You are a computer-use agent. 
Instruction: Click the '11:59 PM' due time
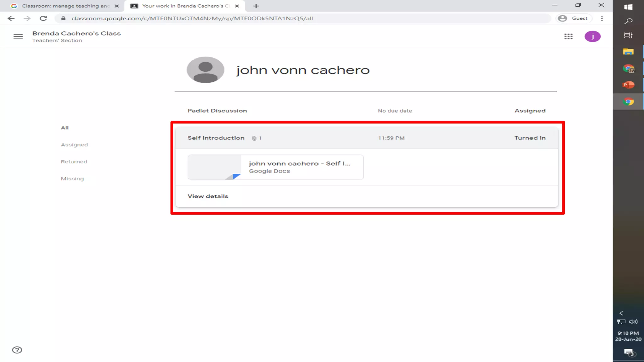tap(391, 138)
